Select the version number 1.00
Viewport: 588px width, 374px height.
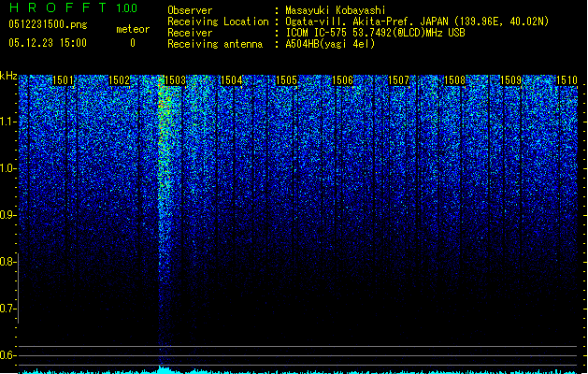point(127,8)
